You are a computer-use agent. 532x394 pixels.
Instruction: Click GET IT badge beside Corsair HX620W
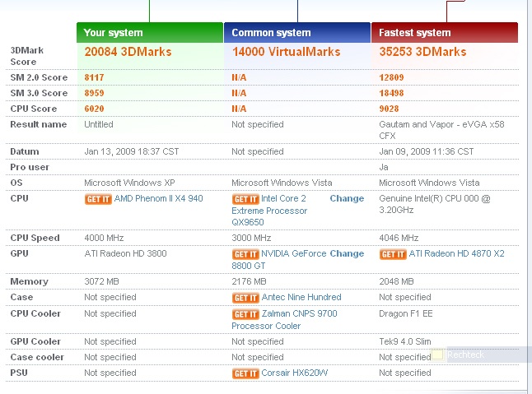click(x=245, y=373)
